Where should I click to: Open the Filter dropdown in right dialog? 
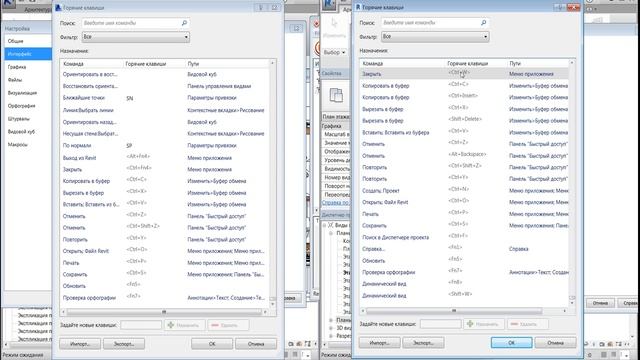(435, 36)
